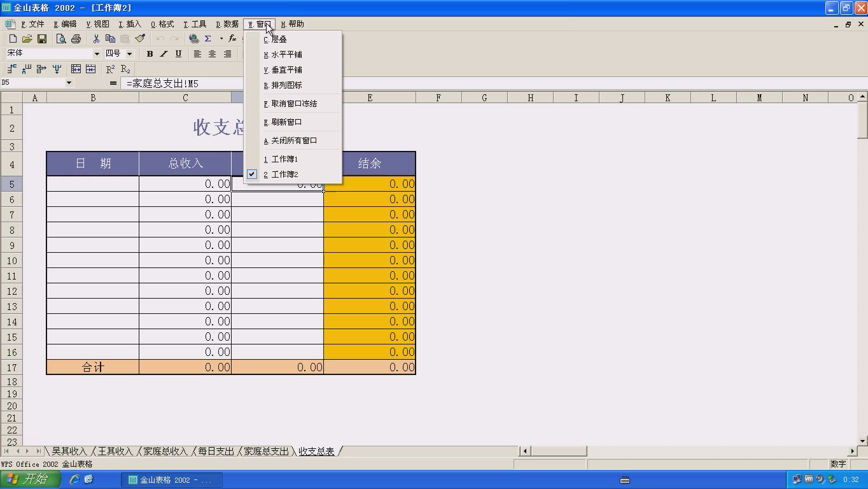Switch to the 家庭总收入 sheet tab

coord(165,451)
